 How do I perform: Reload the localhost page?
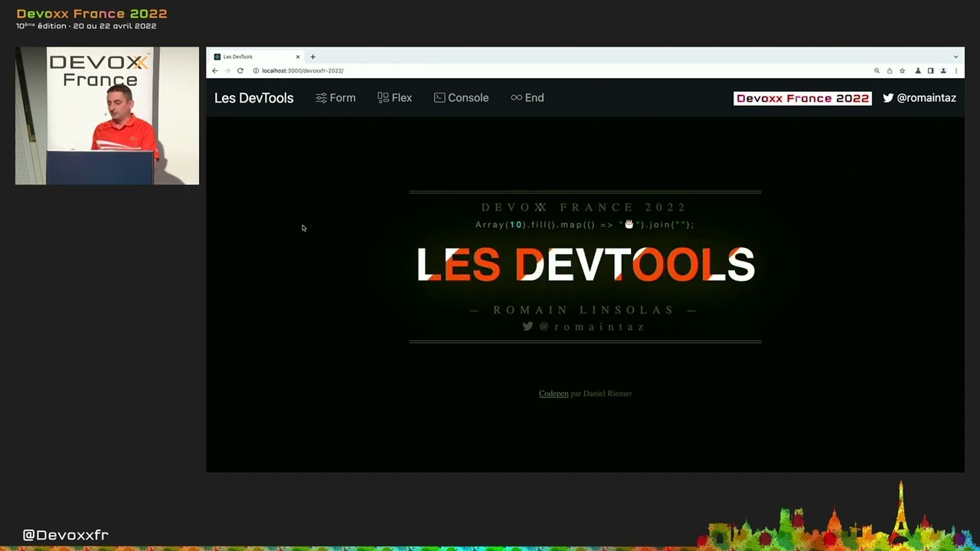click(x=240, y=70)
